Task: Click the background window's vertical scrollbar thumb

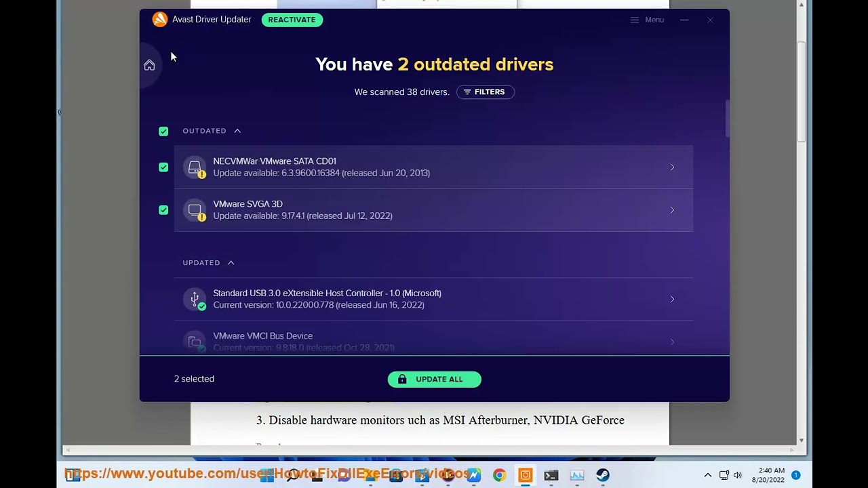Action: (802, 91)
